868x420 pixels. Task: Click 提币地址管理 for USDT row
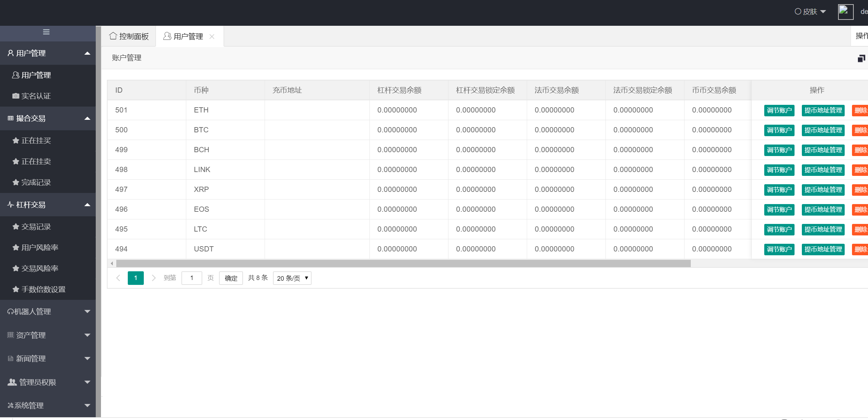[x=823, y=249]
